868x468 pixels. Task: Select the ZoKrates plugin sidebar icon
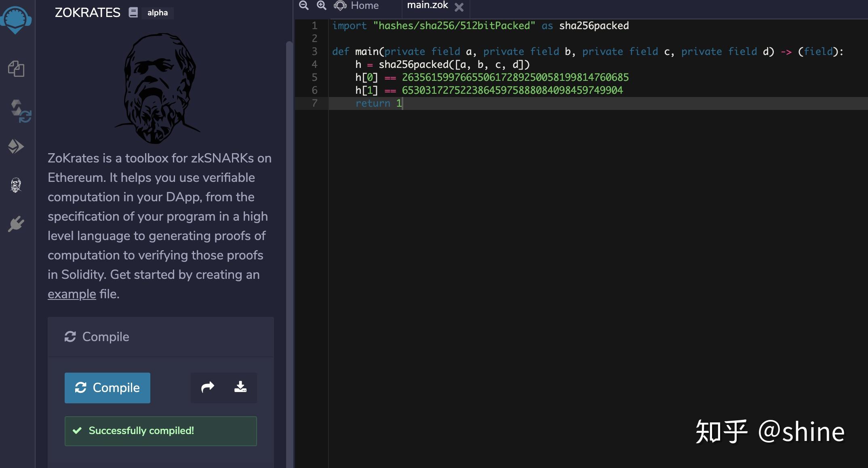pos(16,185)
